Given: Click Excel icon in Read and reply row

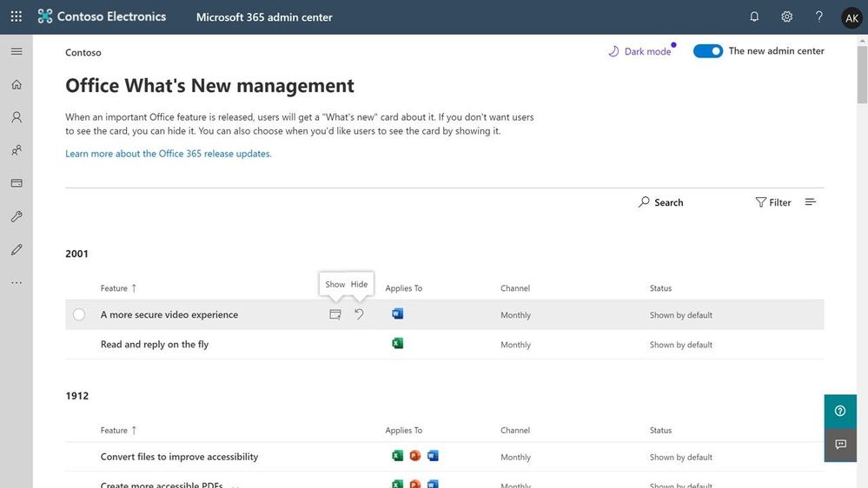Looking at the screenshot, I should click(397, 343).
